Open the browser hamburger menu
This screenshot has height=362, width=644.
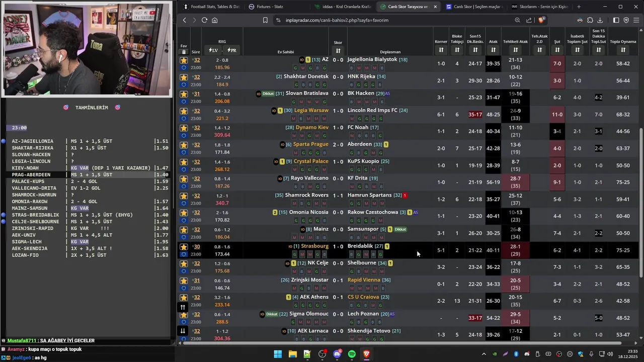point(636,20)
